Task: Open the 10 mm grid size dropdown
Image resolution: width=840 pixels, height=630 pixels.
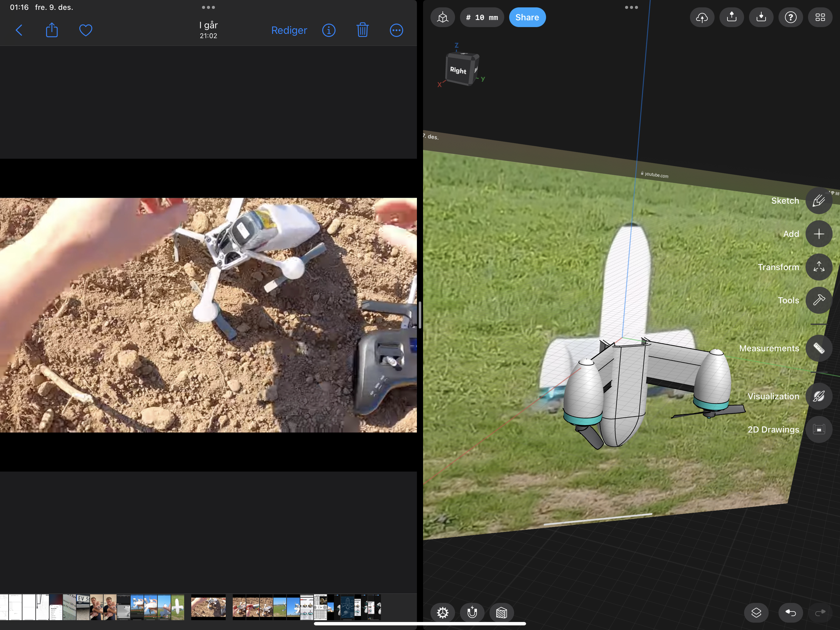Action: pos(482,17)
